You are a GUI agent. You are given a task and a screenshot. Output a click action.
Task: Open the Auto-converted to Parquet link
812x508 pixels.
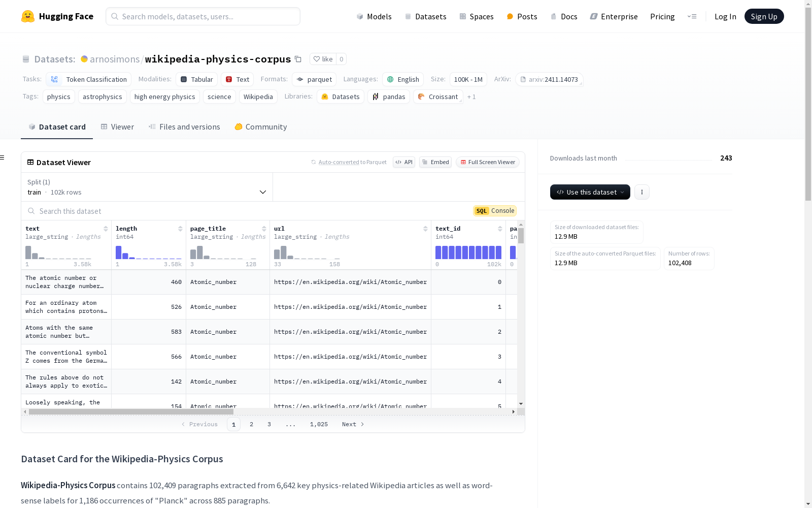tap(349, 162)
